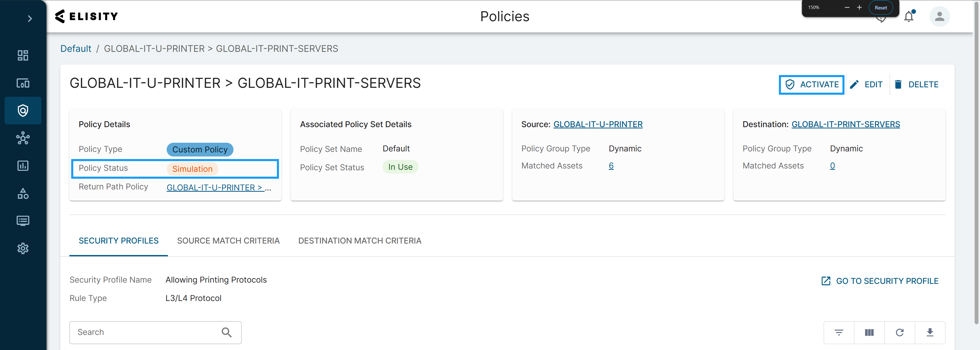Open the notifications bell
This screenshot has height=350, width=980.
tap(909, 17)
